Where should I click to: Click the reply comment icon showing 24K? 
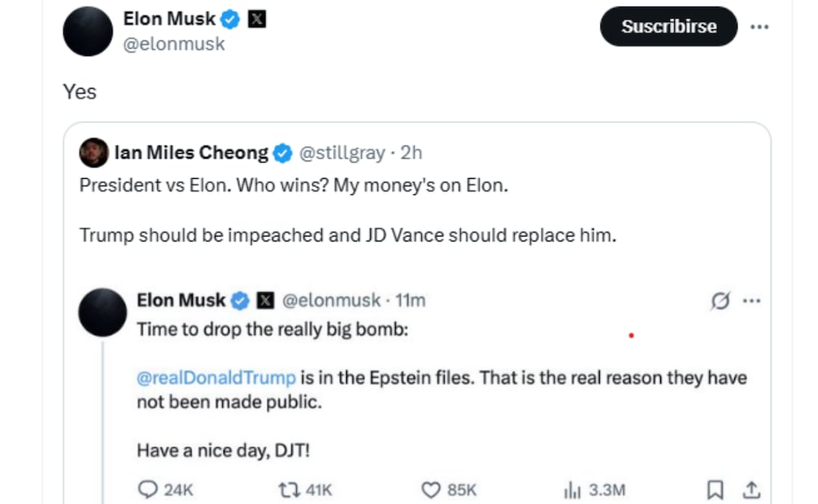coord(148,489)
